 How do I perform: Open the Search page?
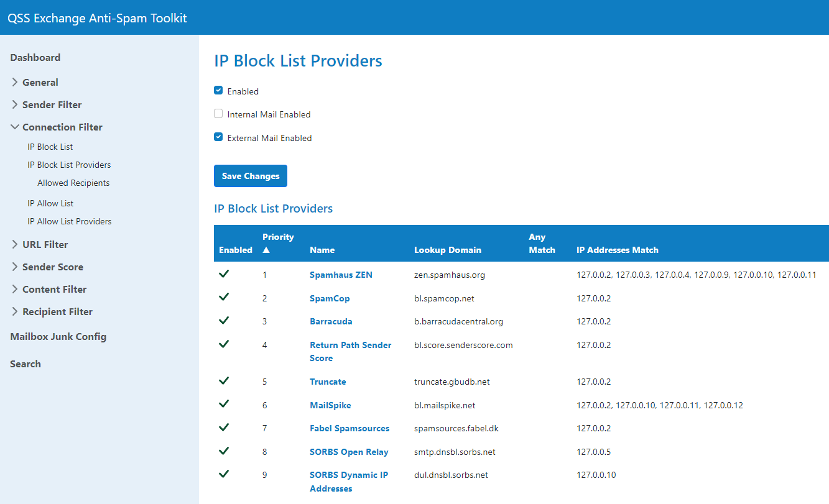(25, 364)
